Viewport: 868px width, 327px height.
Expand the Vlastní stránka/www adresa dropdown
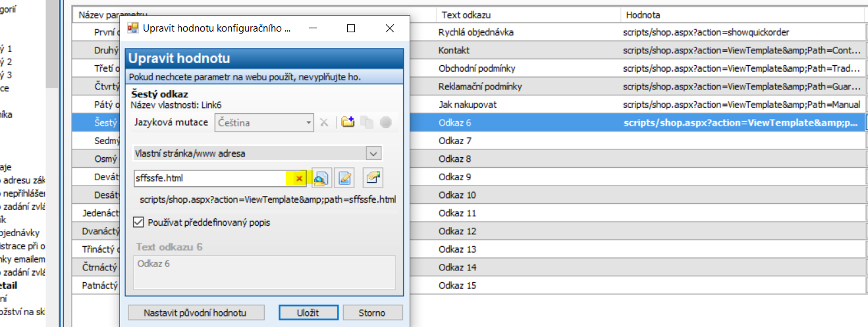point(373,153)
